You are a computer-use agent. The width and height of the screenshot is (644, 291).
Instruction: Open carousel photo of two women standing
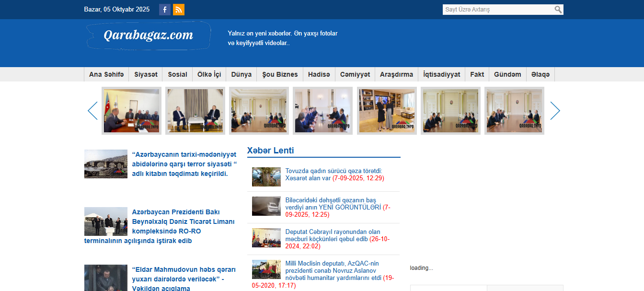pos(386,111)
